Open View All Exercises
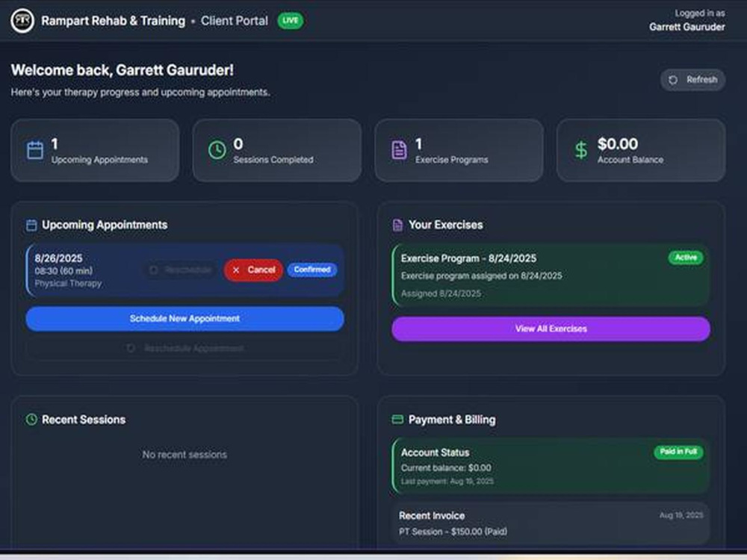747x560 pixels. (551, 329)
